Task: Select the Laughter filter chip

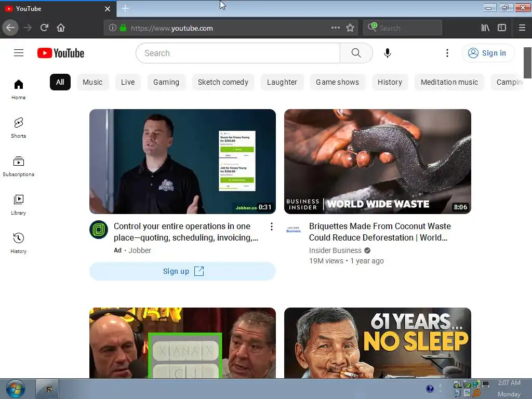Action: point(282,82)
